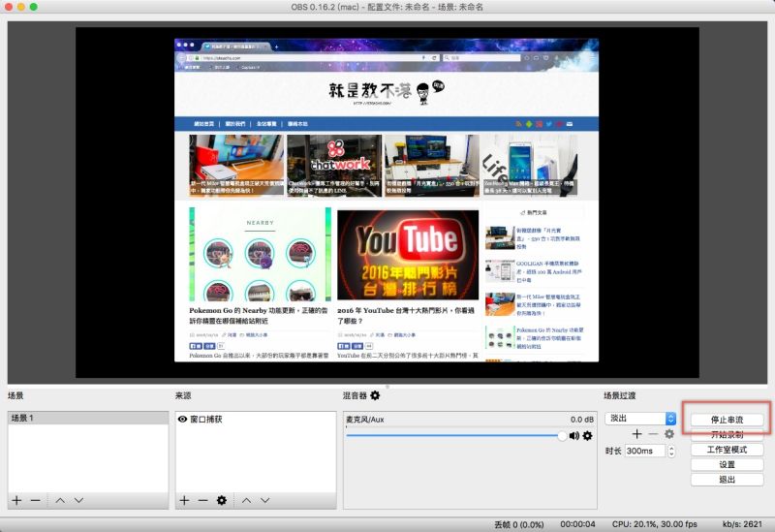Enable 工作室模式 studio mode
Screen dimensions: 775x532
click(727, 450)
